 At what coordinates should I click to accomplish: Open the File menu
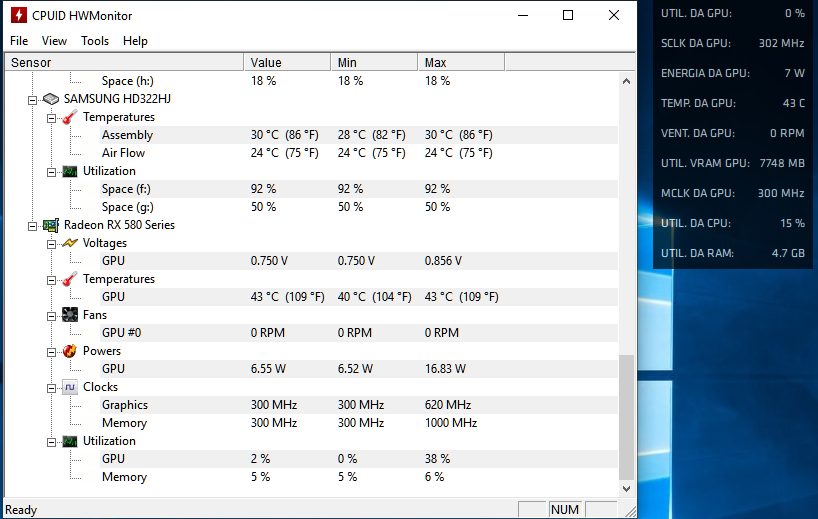tap(19, 41)
